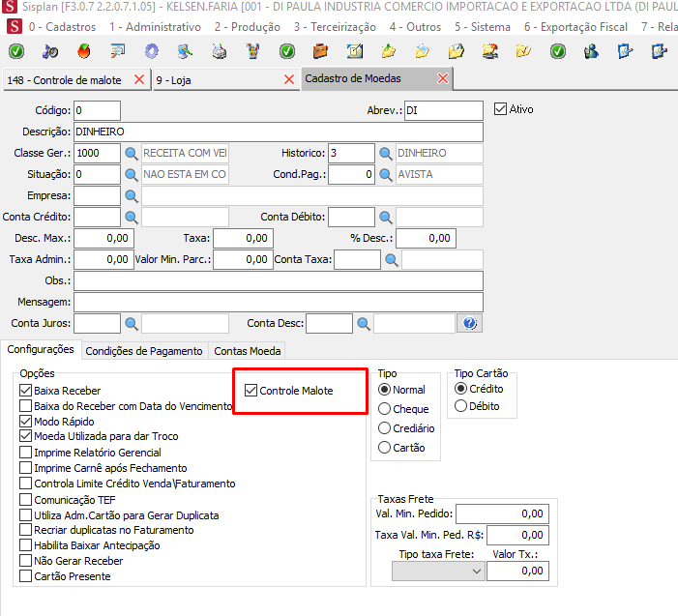Click the Descrição field containing DINHEIRO
This screenshot has height=616, width=678.
tap(279, 132)
